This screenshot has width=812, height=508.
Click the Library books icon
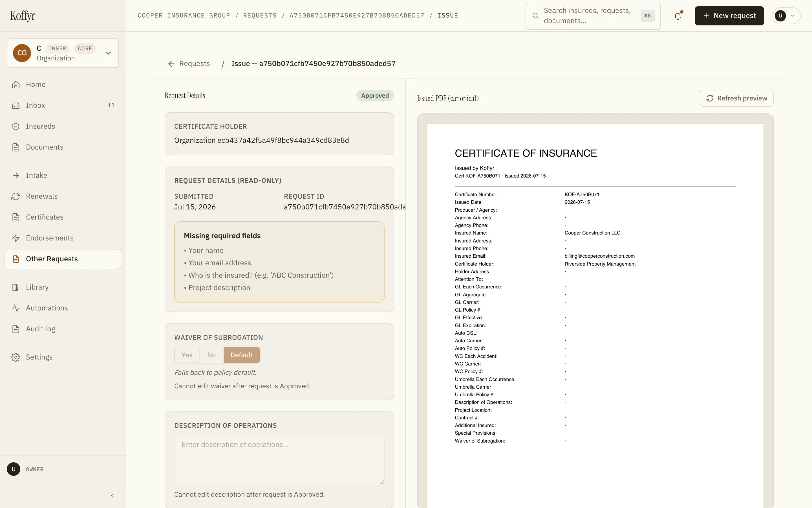16,287
